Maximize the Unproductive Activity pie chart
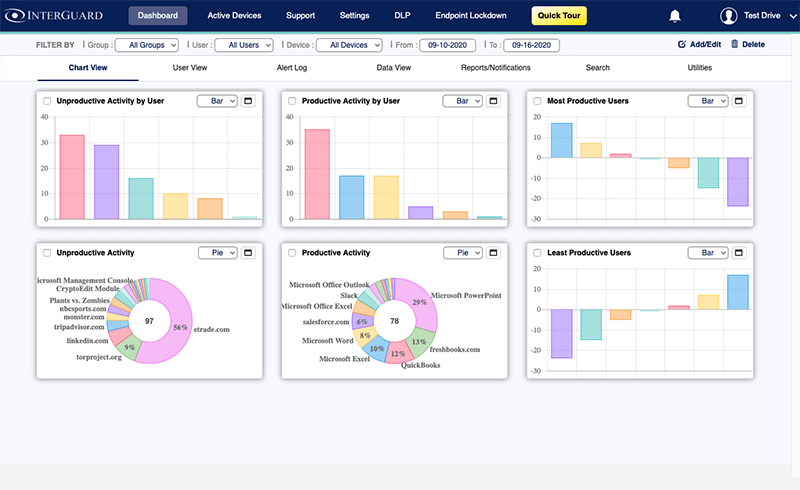800x490 pixels. (248, 253)
